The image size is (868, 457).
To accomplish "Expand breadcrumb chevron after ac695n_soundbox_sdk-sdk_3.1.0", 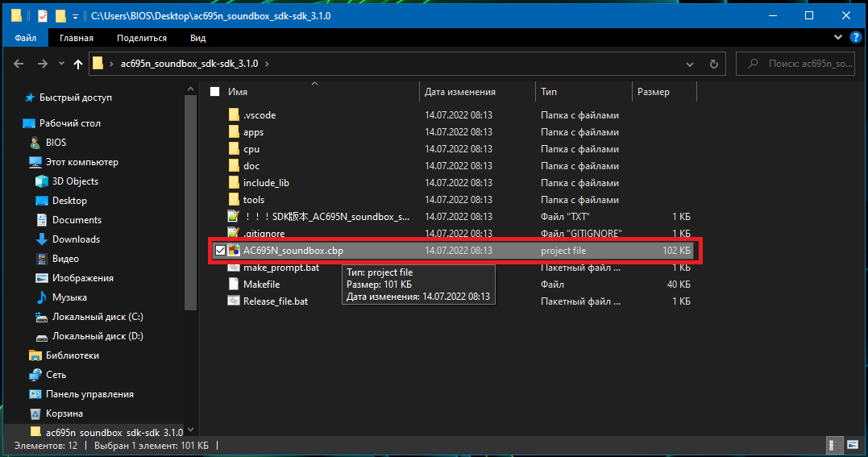I will [x=267, y=64].
